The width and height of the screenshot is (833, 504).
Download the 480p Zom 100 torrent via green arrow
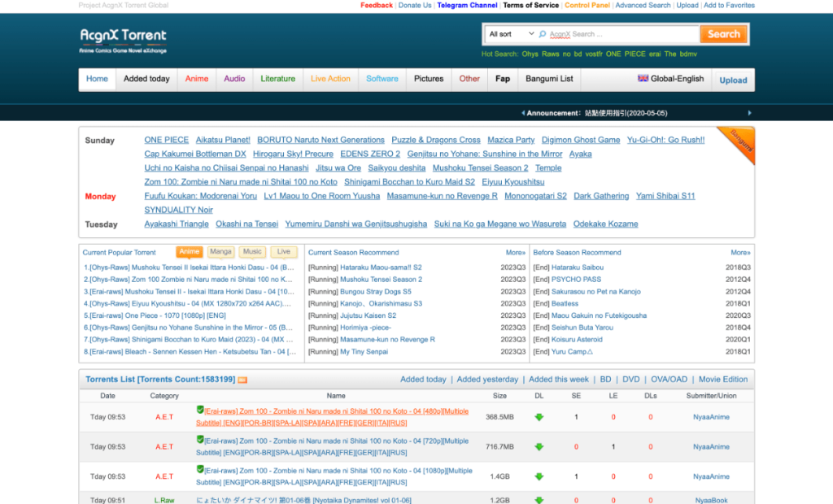(x=539, y=417)
